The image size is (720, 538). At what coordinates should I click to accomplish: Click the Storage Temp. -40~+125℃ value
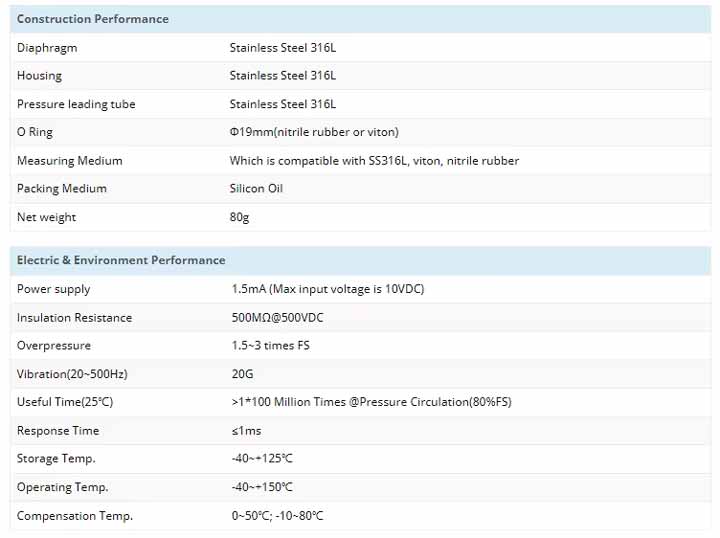tap(262, 459)
